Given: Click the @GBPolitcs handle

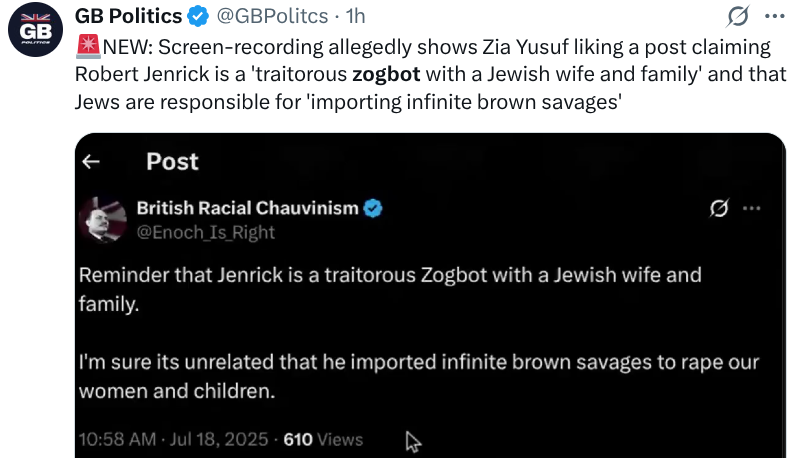Looking at the screenshot, I should [272, 16].
